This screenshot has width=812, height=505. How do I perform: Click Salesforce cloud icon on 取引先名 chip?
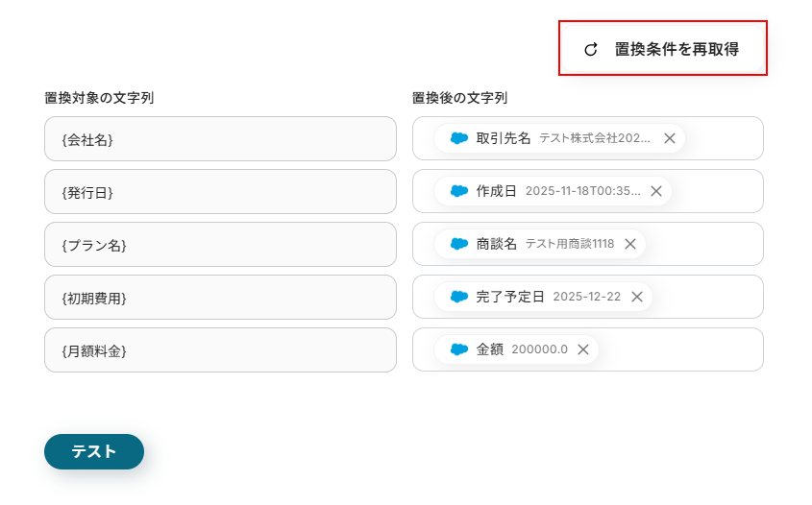click(x=459, y=138)
